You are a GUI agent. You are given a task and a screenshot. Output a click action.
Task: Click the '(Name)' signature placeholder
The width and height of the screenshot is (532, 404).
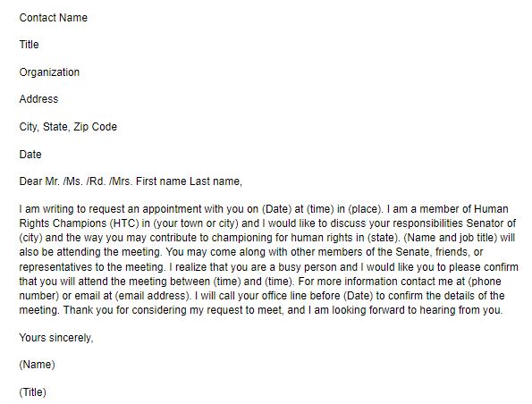(x=37, y=365)
